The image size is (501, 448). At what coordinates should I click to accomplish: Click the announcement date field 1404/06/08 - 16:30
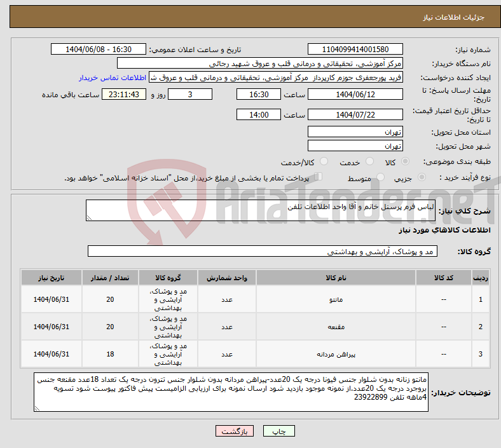(x=99, y=49)
